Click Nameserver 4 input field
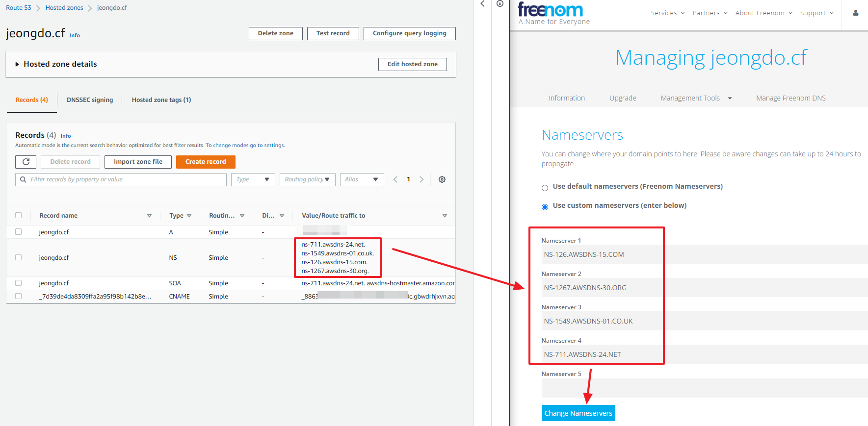Screen dimensions: 868x426 (705, 354)
